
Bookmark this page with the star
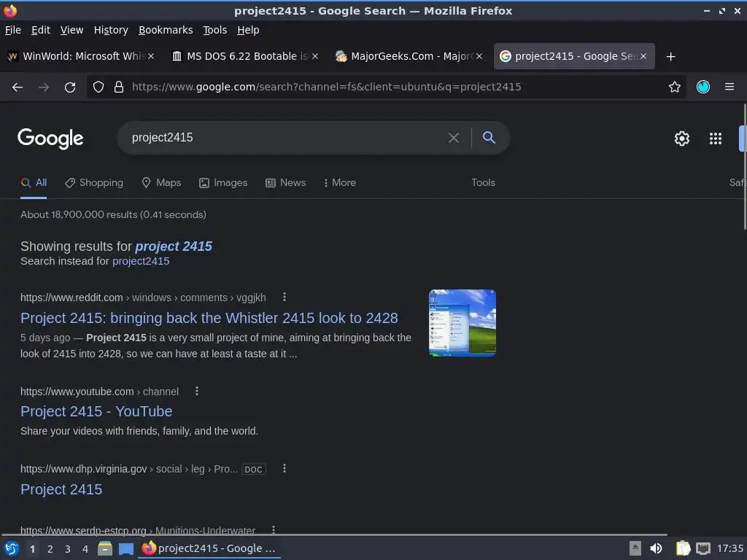click(675, 87)
